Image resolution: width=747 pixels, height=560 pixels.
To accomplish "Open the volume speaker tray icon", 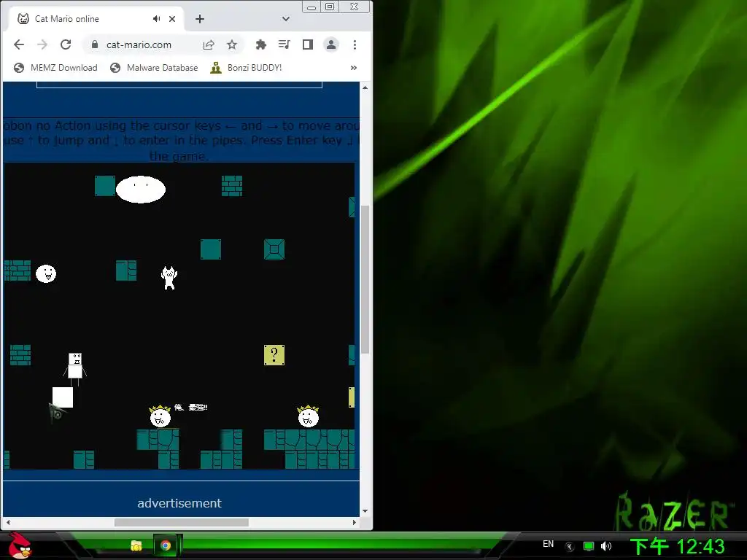I will pos(606,546).
